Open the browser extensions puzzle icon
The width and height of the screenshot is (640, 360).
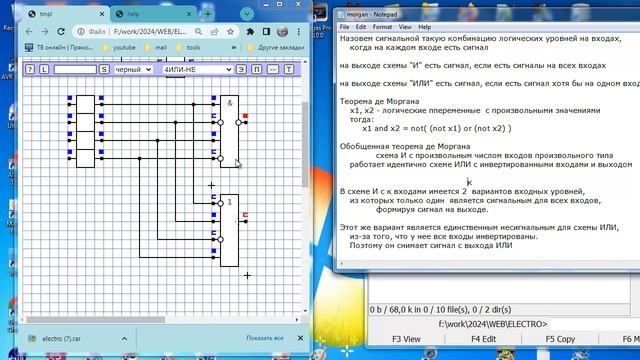coord(250,31)
